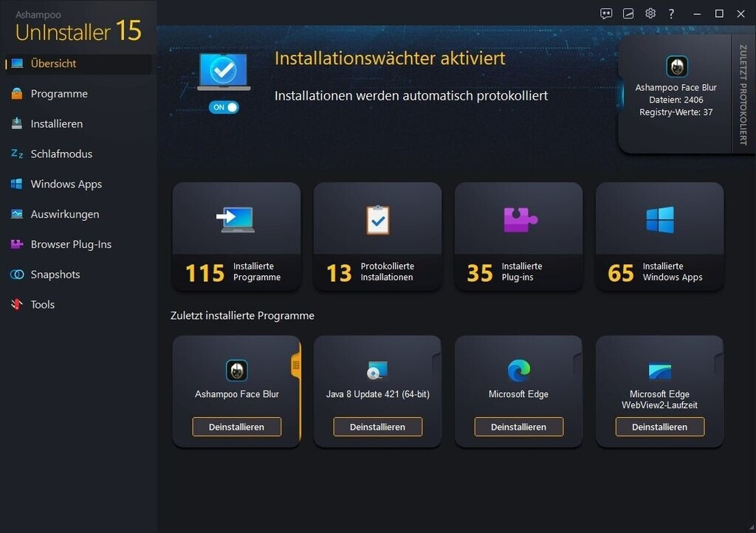Screen dimensions: 756x533
Task: Expand the Ashampoo Face Blur card side tab
Action: click(296, 365)
